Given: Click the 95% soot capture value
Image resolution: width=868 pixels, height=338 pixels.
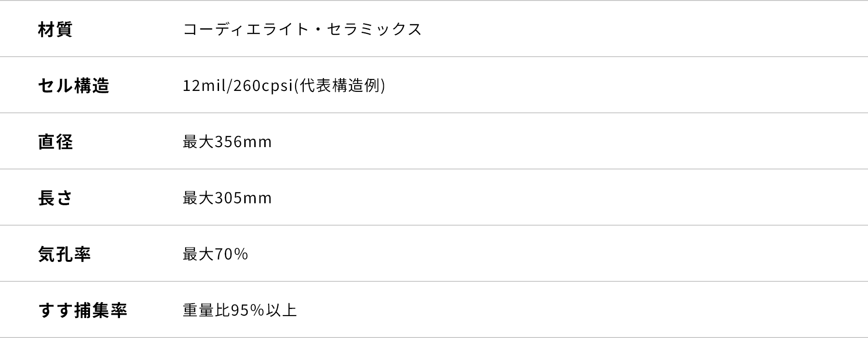Looking at the screenshot, I should pyautogui.click(x=248, y=310).
